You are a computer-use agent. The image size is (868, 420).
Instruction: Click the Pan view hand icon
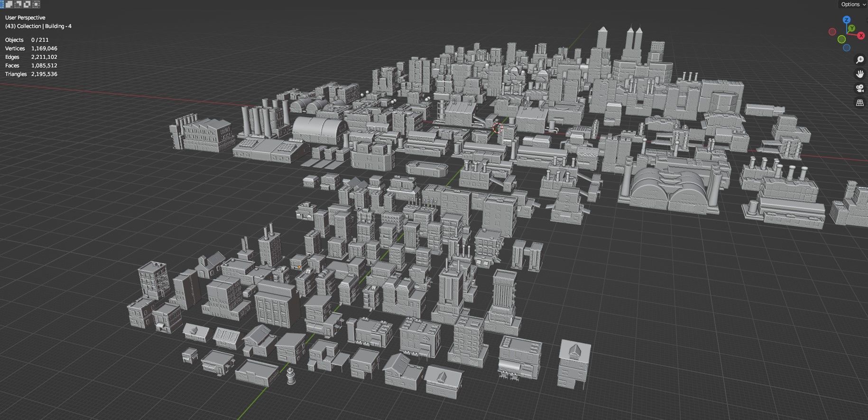point(860,74)
